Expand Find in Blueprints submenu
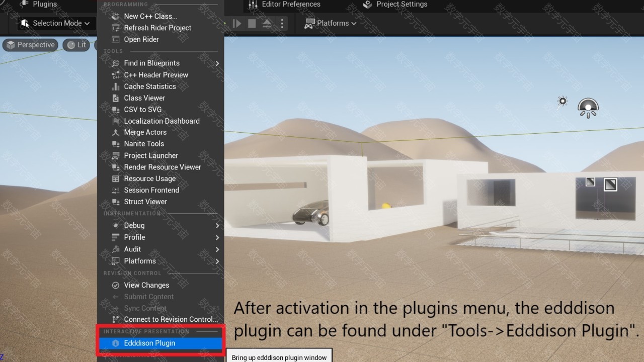The image size is (644, 362). pos(160,63)
